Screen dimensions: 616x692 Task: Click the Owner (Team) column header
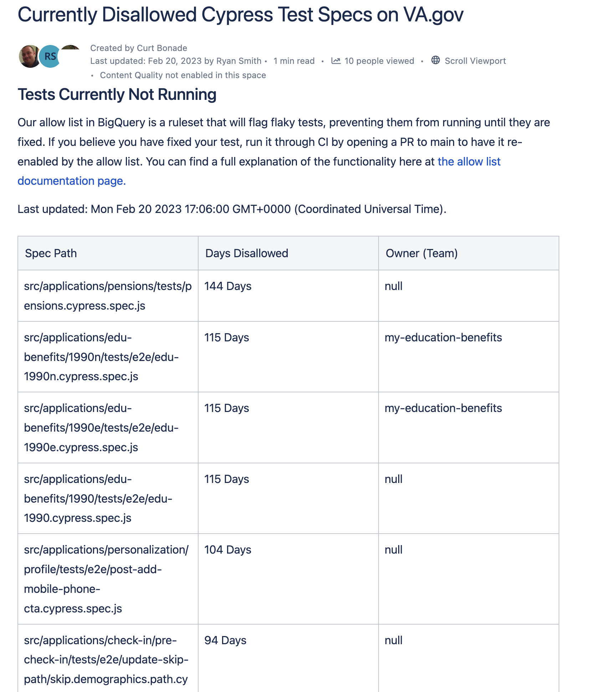(x=421, y=253)
